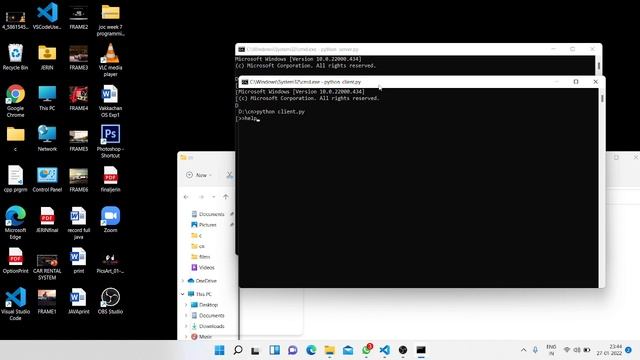
Task: Go up one level in File Explorer
Action: click(x=226, y=197)
